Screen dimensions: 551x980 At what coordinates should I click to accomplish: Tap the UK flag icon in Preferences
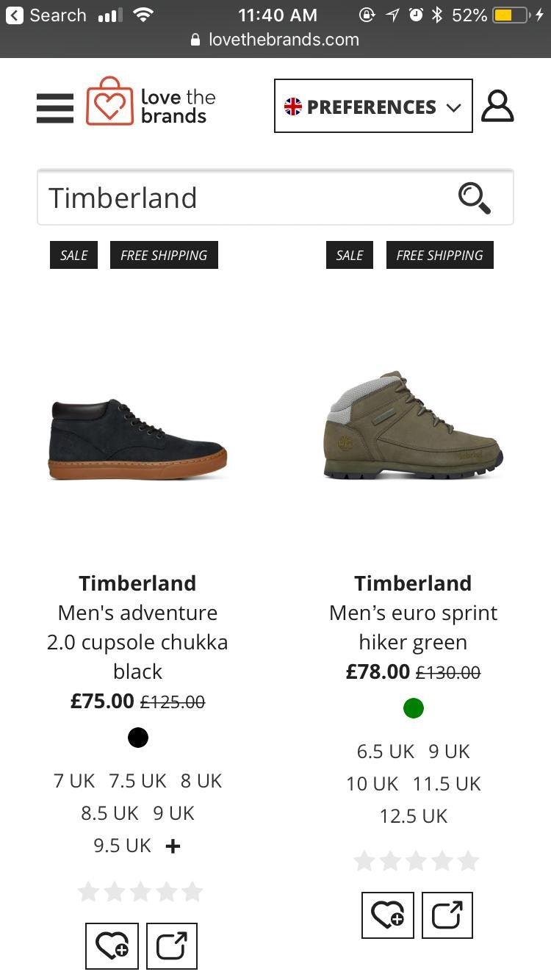tap(293, 106)
